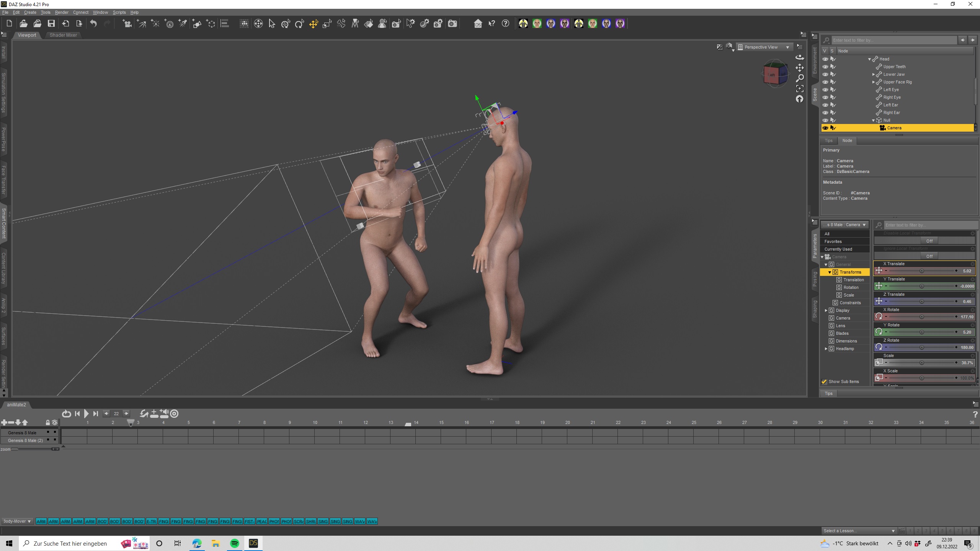Click the Undo arrow icon
Viewport: 980px width, 551px height.
coord(93,24)
